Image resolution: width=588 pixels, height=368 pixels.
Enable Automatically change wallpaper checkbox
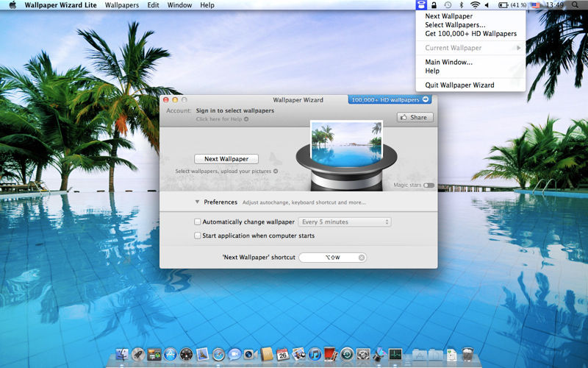[197, 222]
